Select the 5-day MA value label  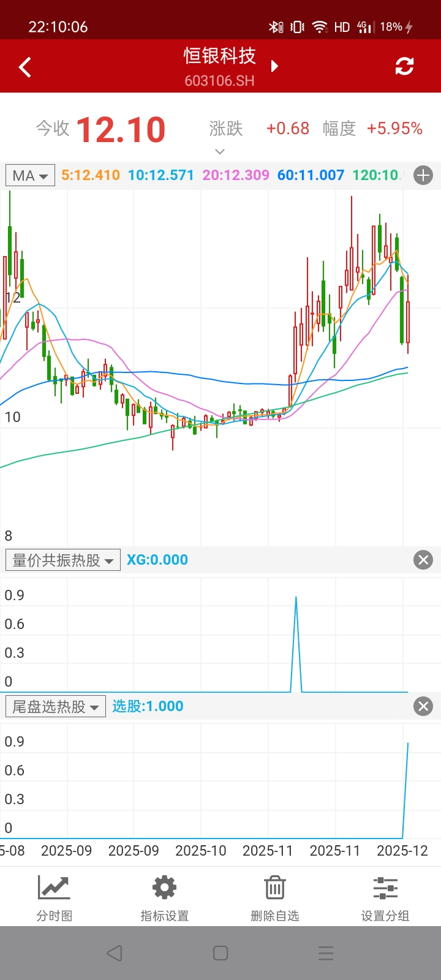tap(91, 175)
